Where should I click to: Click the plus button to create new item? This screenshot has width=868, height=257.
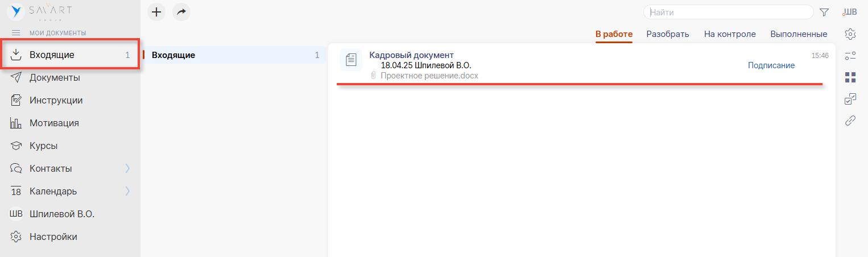pos(156,12)
